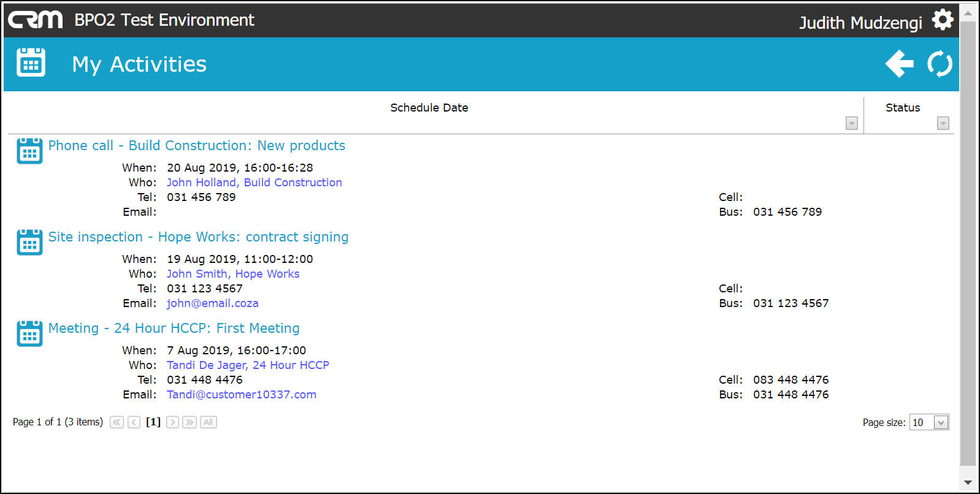
Task: Click the back arrow icon
Action: (x=899, y=64)
